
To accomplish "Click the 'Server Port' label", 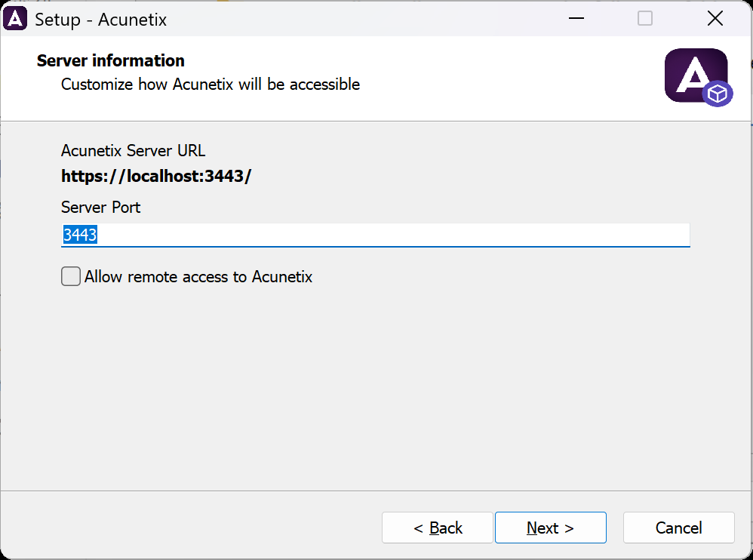I will (100, 207).
